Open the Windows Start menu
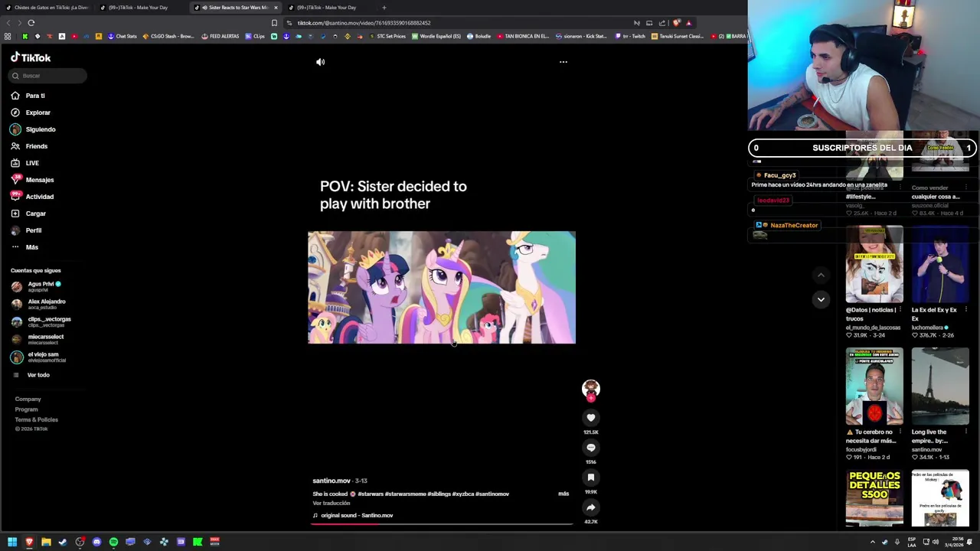This screenshot has width=980, height=551. pyautogui.click(x=12, y=542)
